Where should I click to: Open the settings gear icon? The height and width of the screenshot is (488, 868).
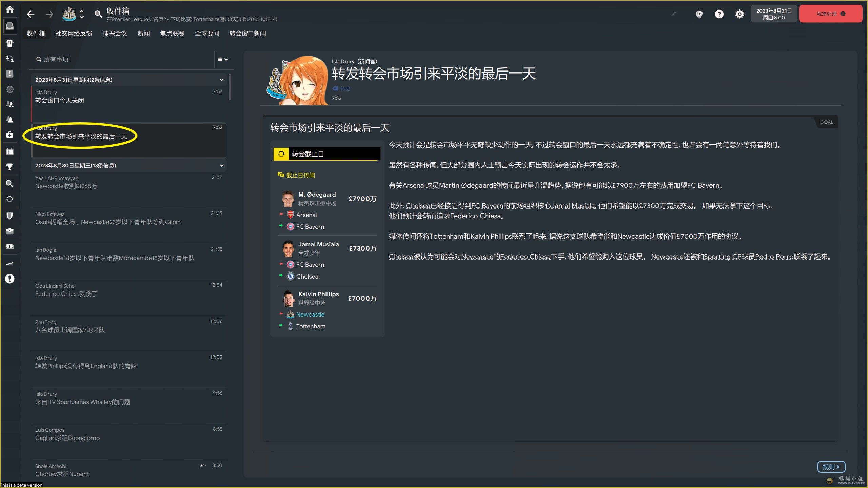(739, 14)
